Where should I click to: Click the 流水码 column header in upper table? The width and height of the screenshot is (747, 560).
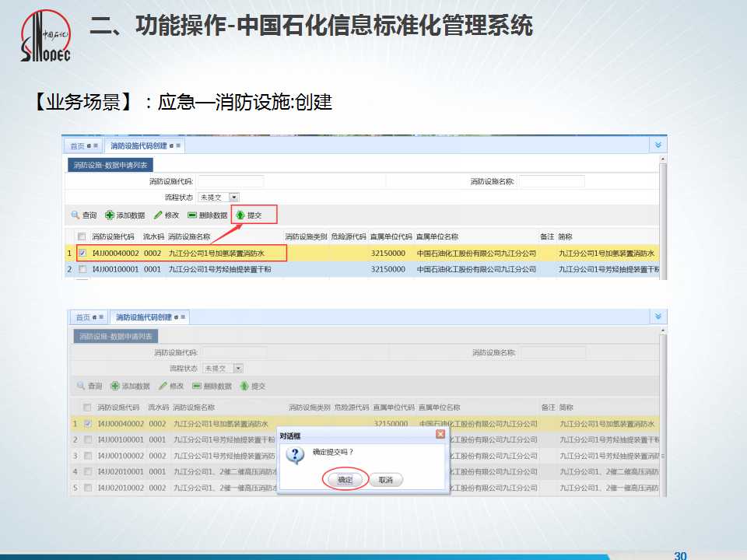(153, 236)
